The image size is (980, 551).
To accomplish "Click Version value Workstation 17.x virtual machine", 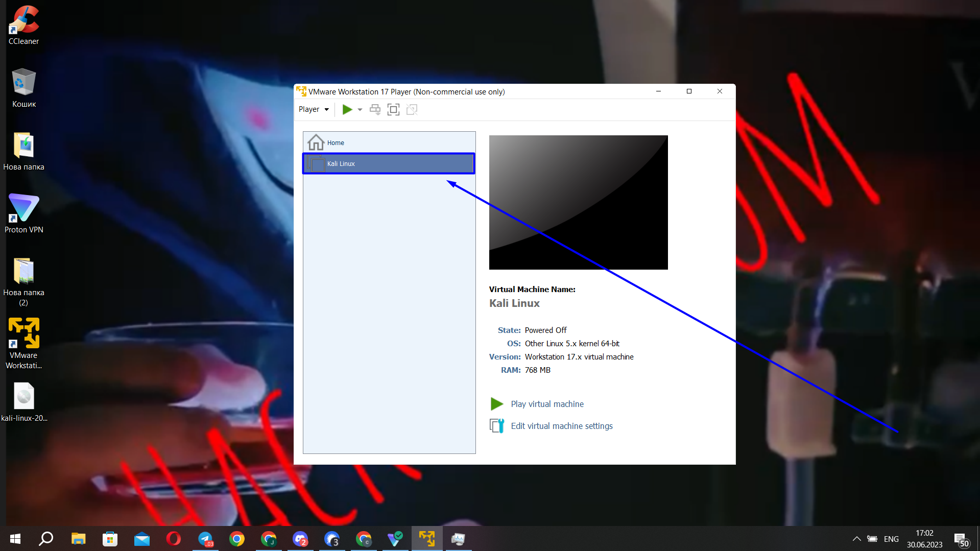I will (579, 357).
